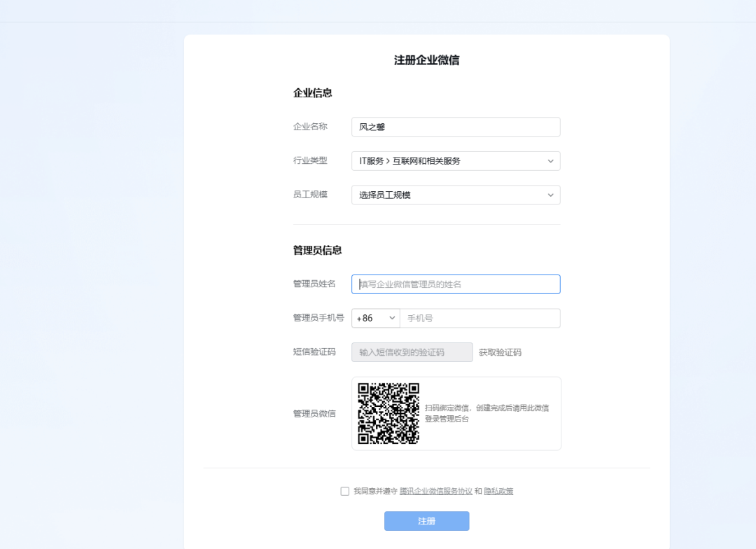Viewport: 756px width, 549px height.
Task: Open the 行业类型 dropdown
Action: click(456, 161)
